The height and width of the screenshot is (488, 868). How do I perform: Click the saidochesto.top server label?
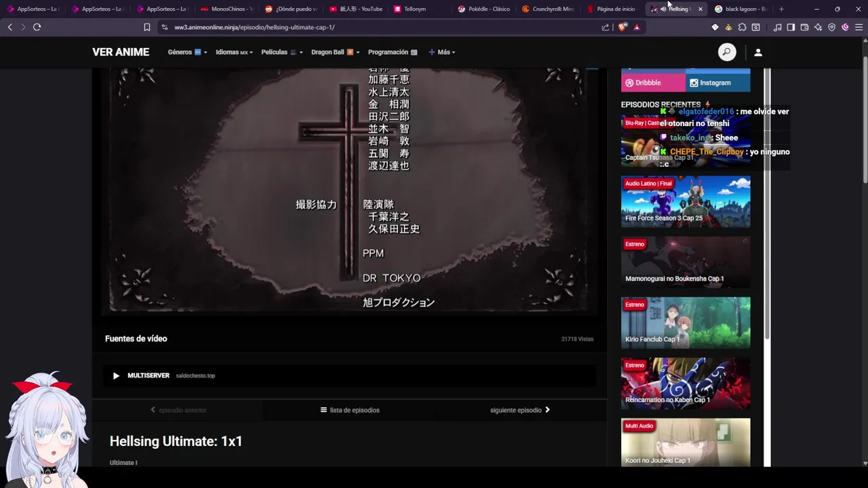pyautogui.click(x=195, y=375)
